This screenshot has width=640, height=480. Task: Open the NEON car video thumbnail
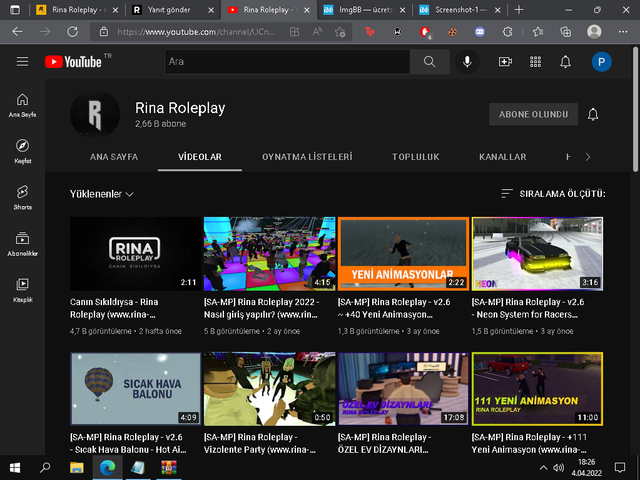(537, 253)
